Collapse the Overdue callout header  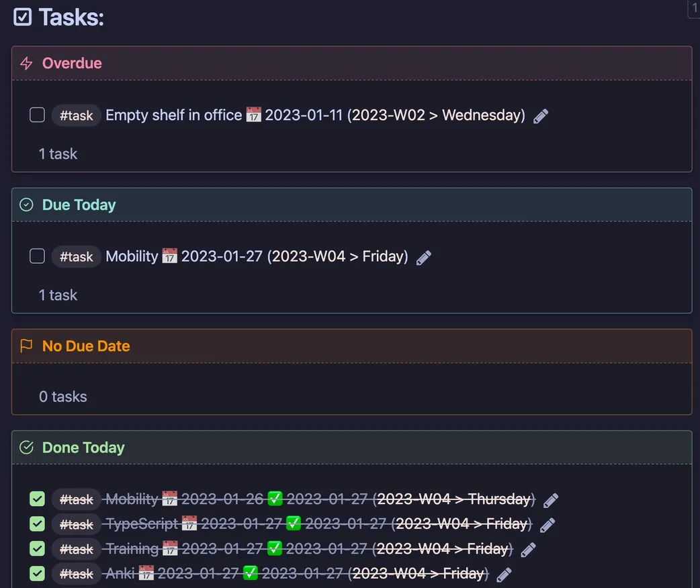352,63
